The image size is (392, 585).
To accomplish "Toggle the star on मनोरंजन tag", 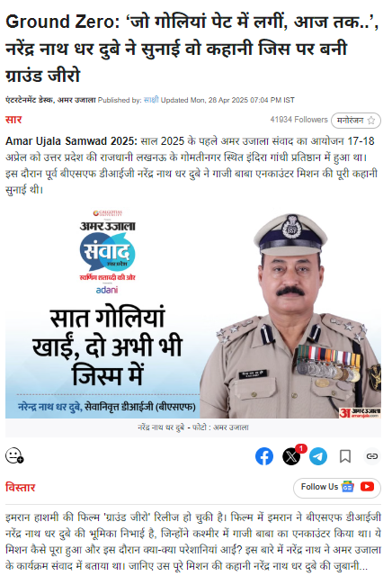I will click(371, 121).
